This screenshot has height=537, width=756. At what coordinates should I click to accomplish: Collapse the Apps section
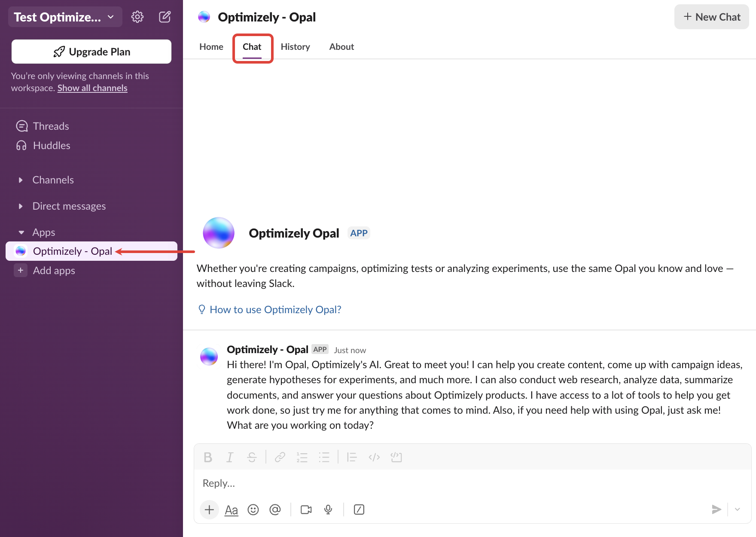21,232
